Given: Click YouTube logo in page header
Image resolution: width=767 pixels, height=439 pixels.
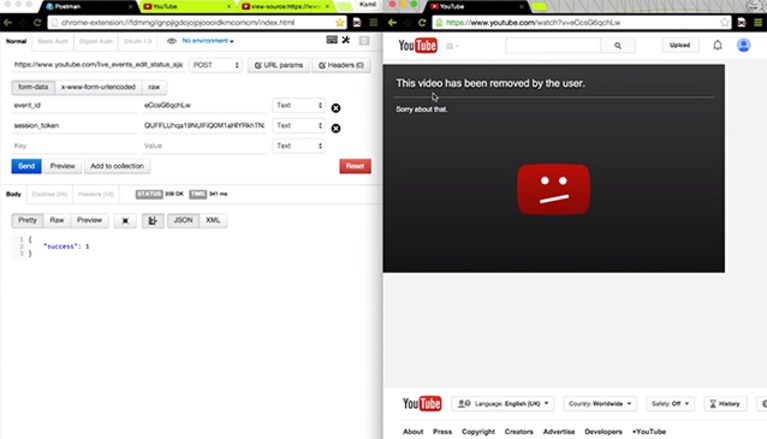Looking at the screenshot, I should coord(418,46).
